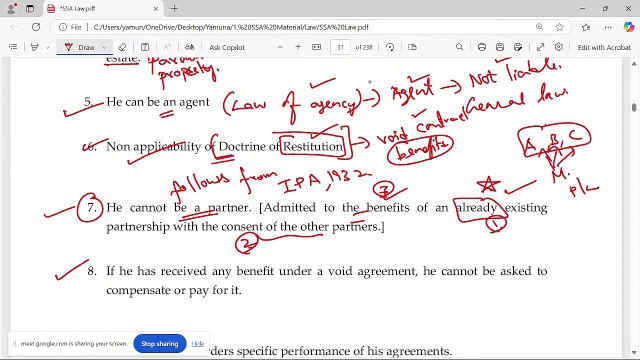This screenshot has height=360, width=640.
Task: Open PDF toolbar settings gear
Action: (559, 47)
